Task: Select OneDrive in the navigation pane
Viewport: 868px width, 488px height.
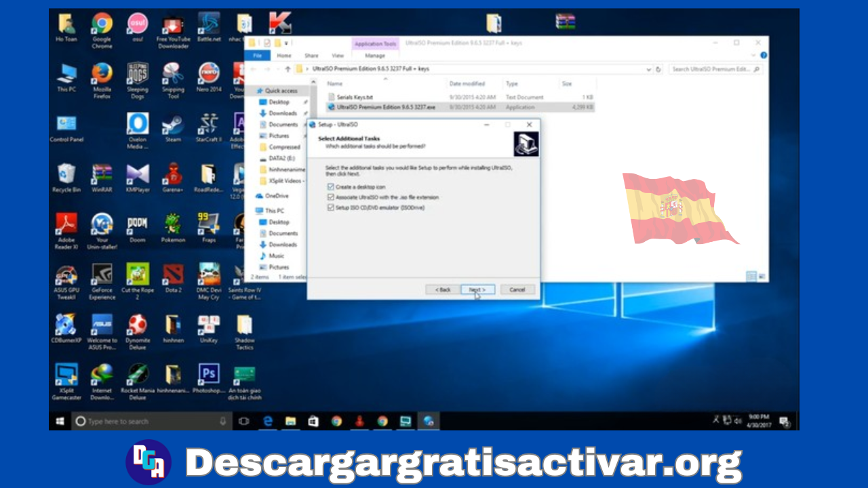Action: coord(277,196)
